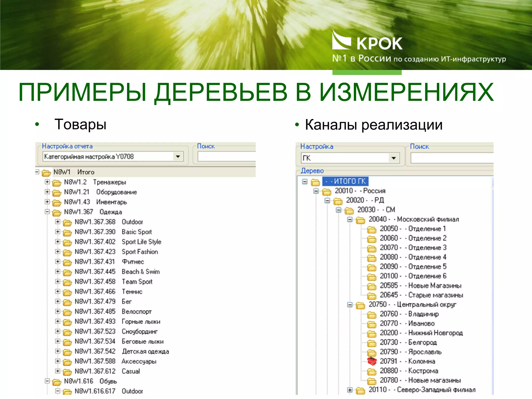The width and height of the screenshot is (532, 399).
Task: Collapse the Московский филиал branch
Action: click(x=350, y=220)
